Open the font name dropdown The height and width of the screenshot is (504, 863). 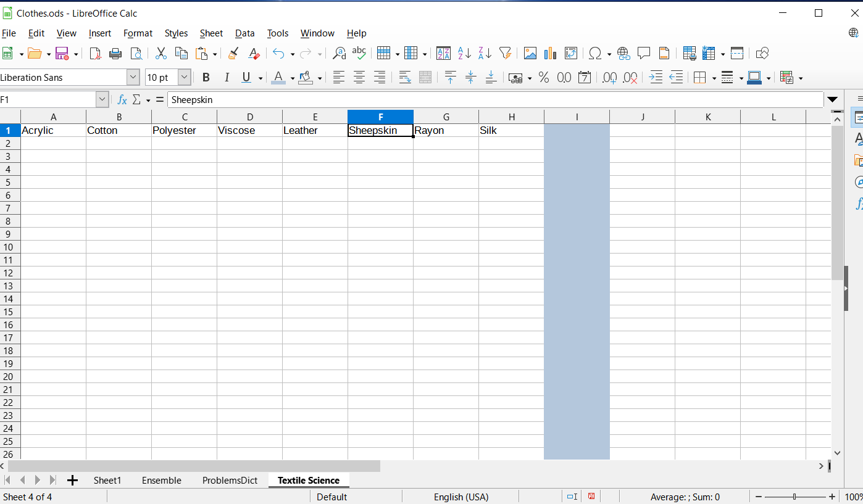(133, 77)
